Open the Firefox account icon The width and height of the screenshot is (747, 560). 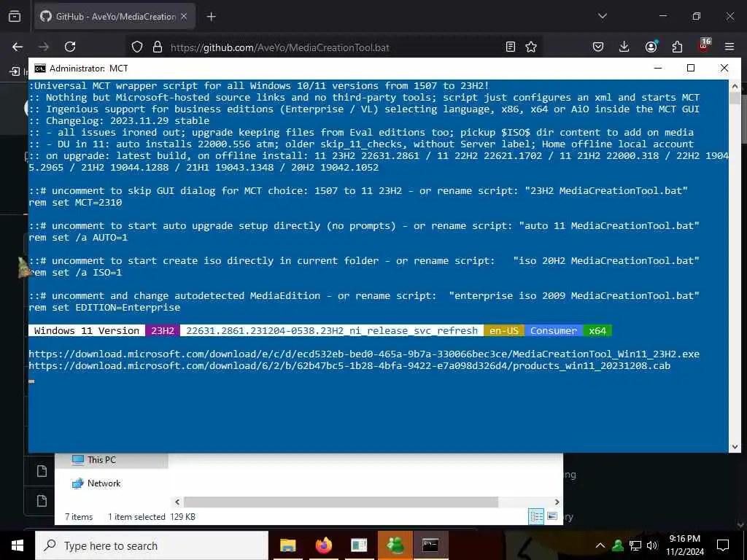click(x=651, y=46)
